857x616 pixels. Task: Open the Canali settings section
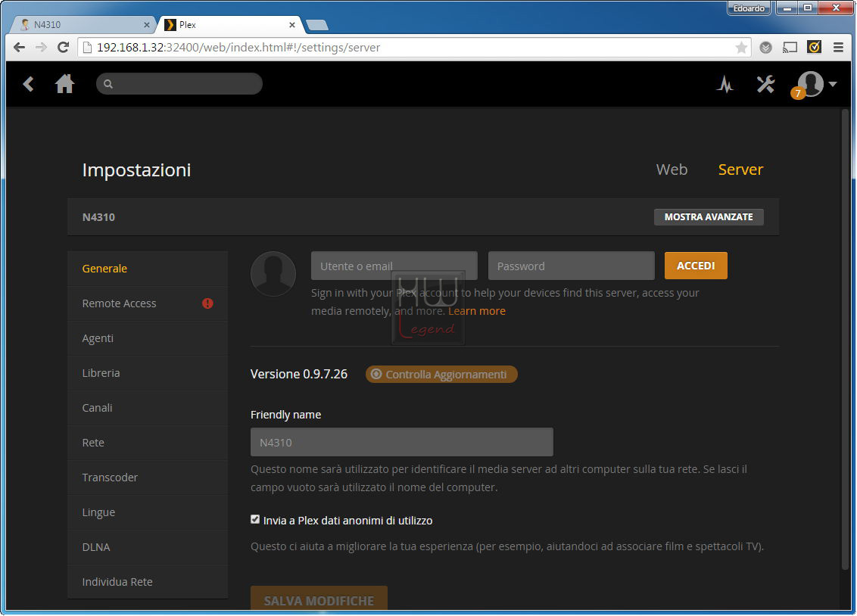(148, 408)
